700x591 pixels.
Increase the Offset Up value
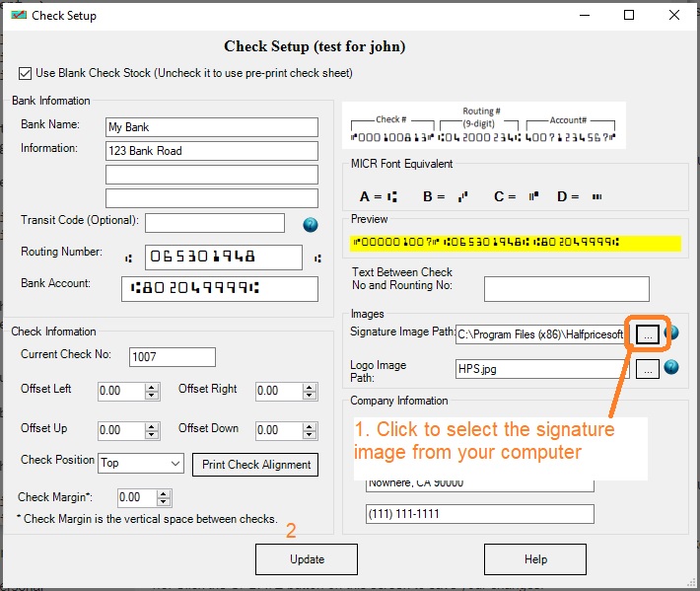click(x=152, y=426)
